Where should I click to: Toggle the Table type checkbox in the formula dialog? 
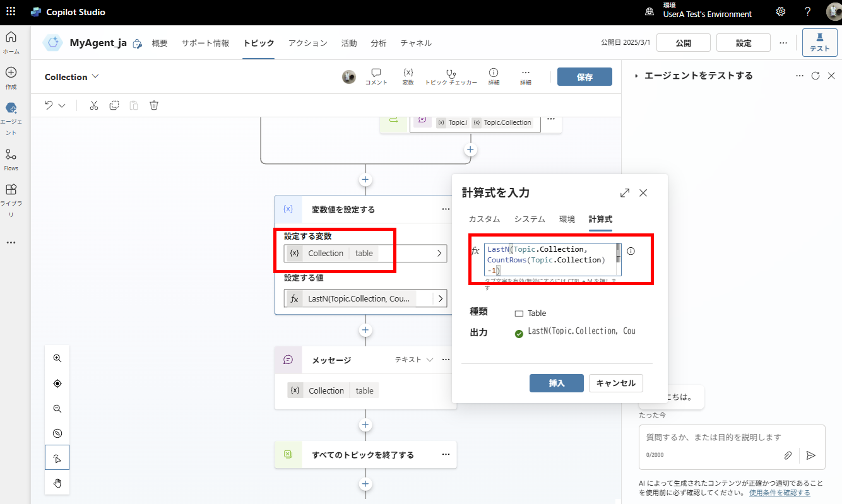[x=519, y=313]
